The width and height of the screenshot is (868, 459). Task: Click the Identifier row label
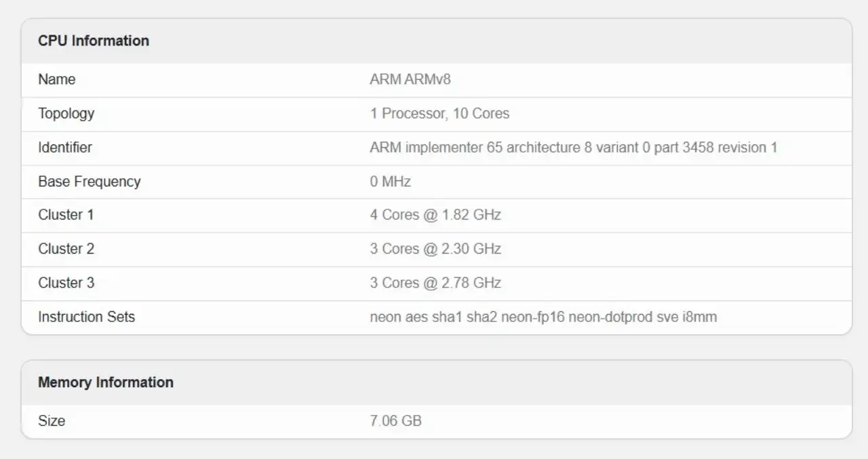tap(65, 147)
